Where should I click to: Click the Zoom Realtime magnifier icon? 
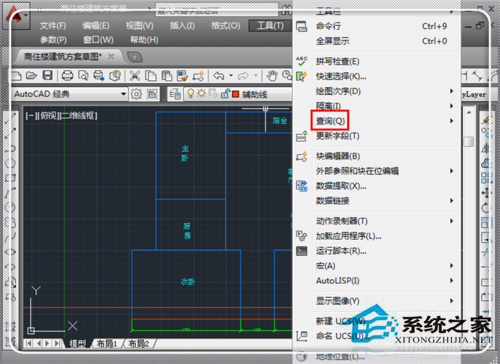pos(287,75)
